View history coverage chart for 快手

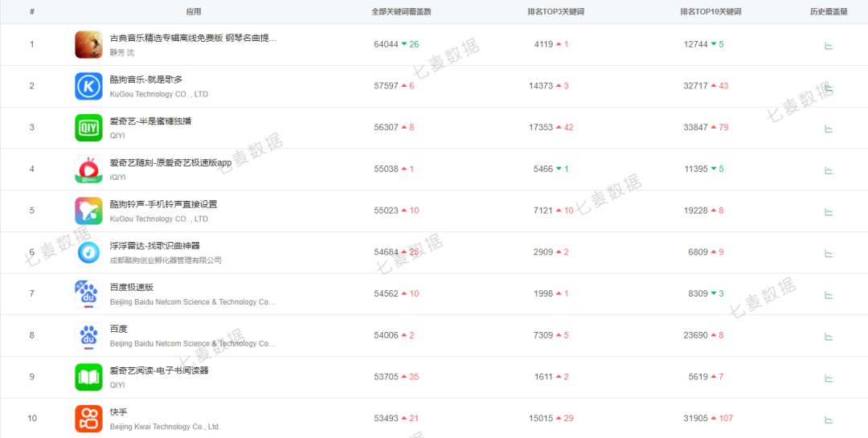tap(829, 420)
